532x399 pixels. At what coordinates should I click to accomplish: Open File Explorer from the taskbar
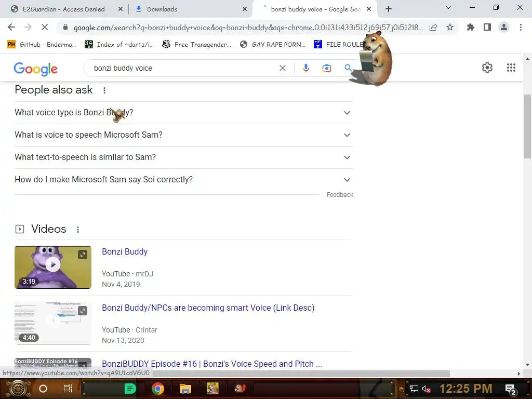tap(185, 389)
